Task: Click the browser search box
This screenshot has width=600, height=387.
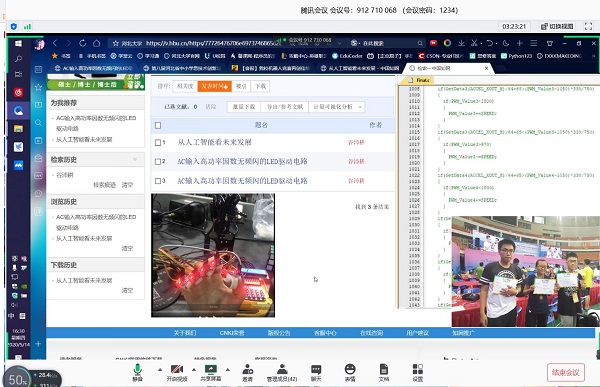Action: tap(386, 43)
